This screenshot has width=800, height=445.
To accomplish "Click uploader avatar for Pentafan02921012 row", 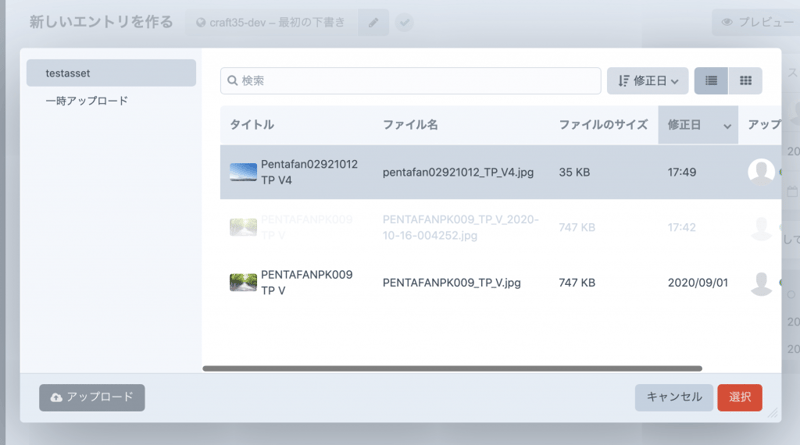I will [761, 172].
